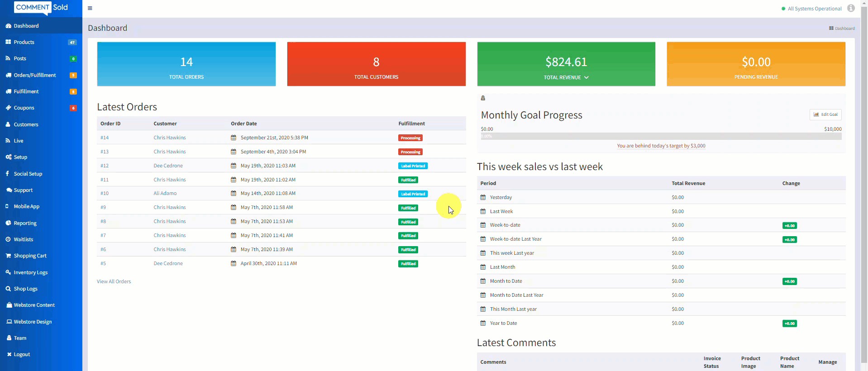868x371 pixels.
Task: Click the Order Date column header
Action: [244, 124]
